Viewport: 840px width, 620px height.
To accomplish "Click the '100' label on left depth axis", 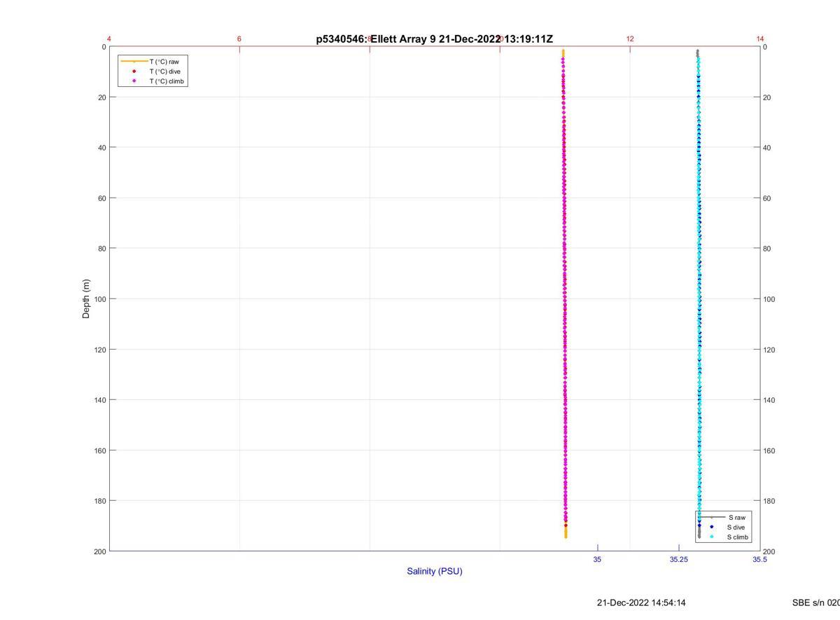I will pos(99,299).
